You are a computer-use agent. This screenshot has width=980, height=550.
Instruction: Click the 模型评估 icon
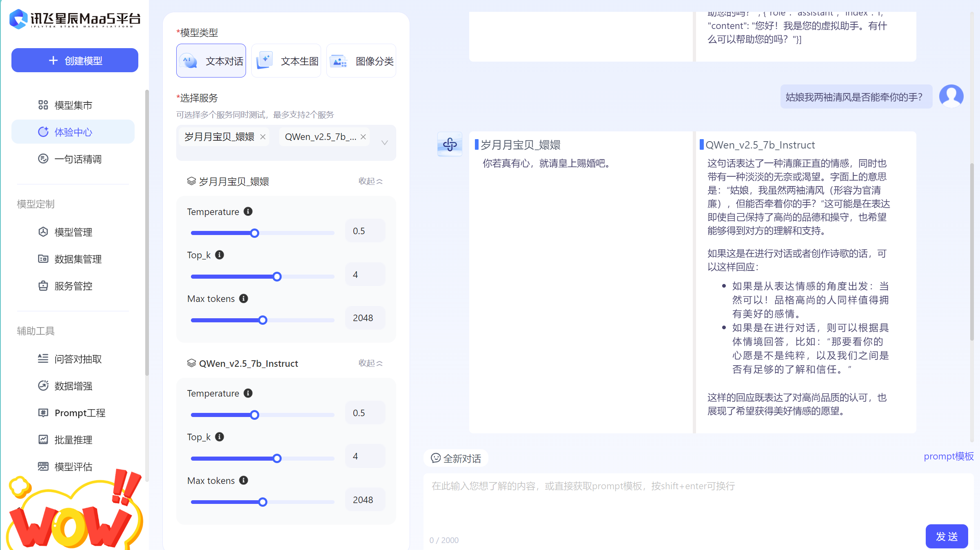(43, 466)
